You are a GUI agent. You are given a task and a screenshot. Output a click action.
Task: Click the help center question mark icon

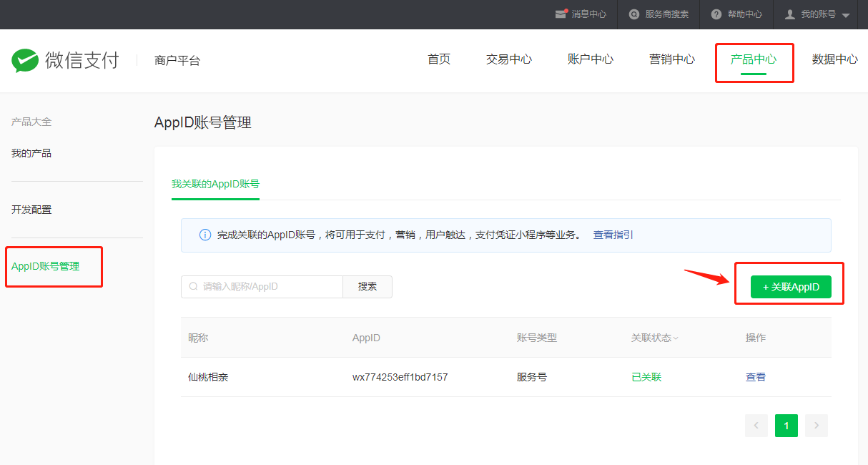coord(716,14)
